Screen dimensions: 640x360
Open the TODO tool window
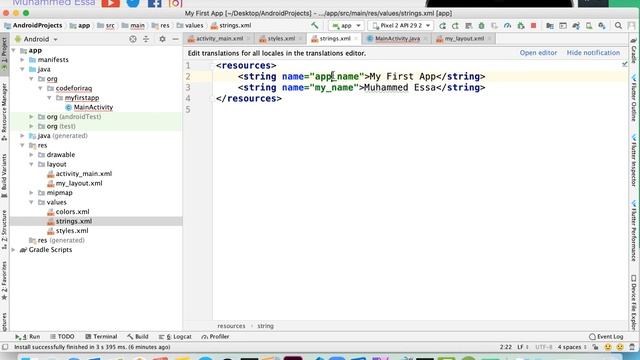click(62, 337)
